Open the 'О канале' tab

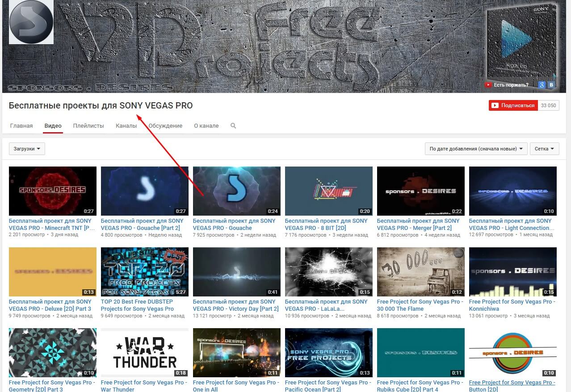(206, 126)
